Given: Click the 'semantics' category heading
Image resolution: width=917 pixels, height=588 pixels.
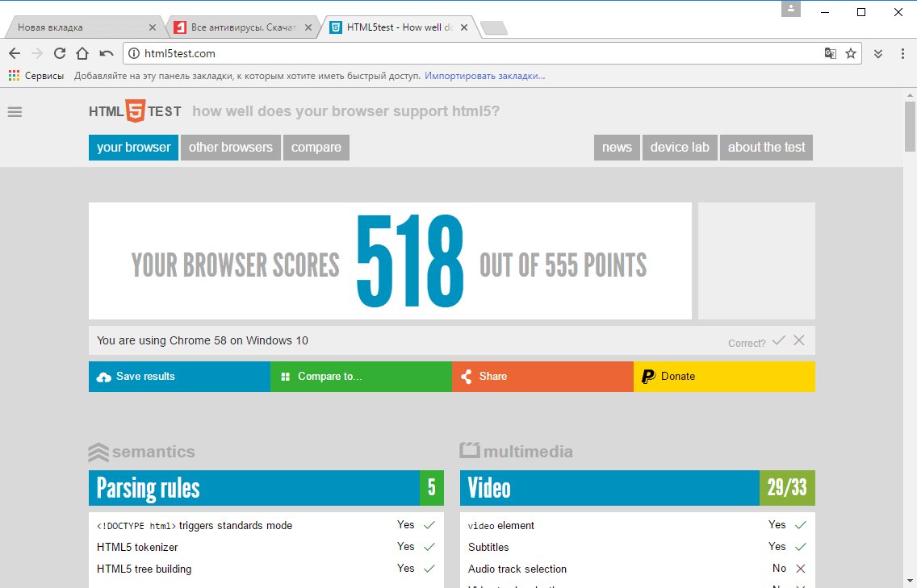Looking at the screenshot, I should click(x=142, y=452).
